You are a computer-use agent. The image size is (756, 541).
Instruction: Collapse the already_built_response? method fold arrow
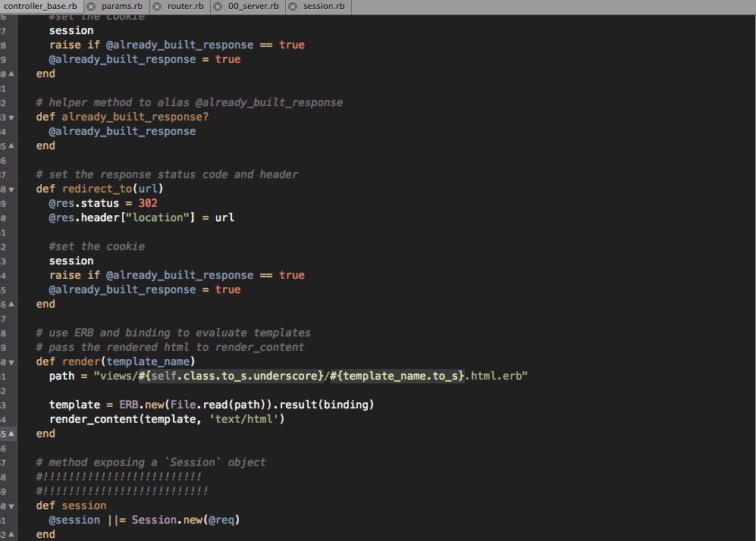pos(11,117)
